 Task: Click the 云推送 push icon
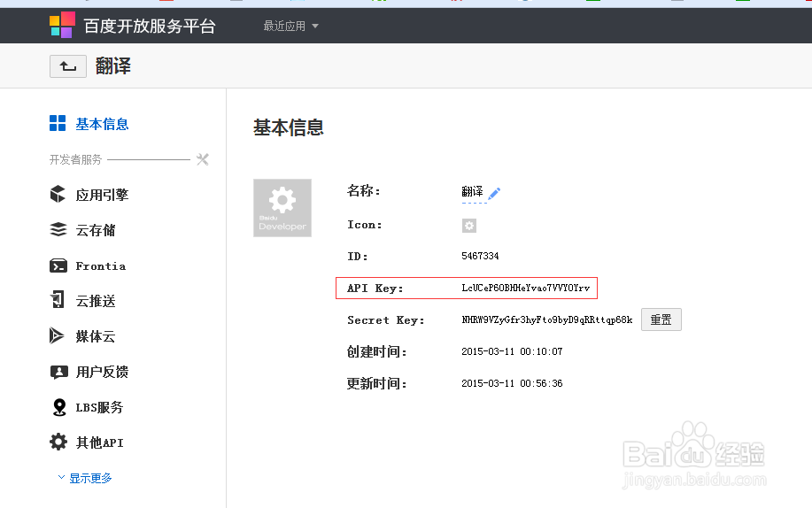(58, 300)
